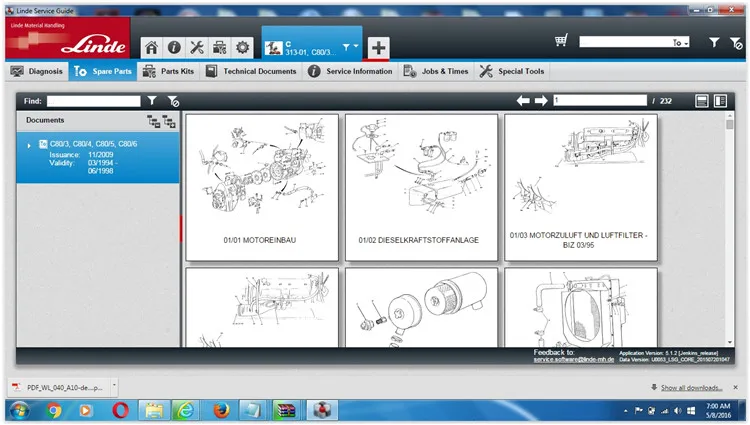Image resolution: width=750 pixels, height=425 pixels.
Task: Click the vehicle icon in the C 313-01 tab
Action: tap(274, 48)
